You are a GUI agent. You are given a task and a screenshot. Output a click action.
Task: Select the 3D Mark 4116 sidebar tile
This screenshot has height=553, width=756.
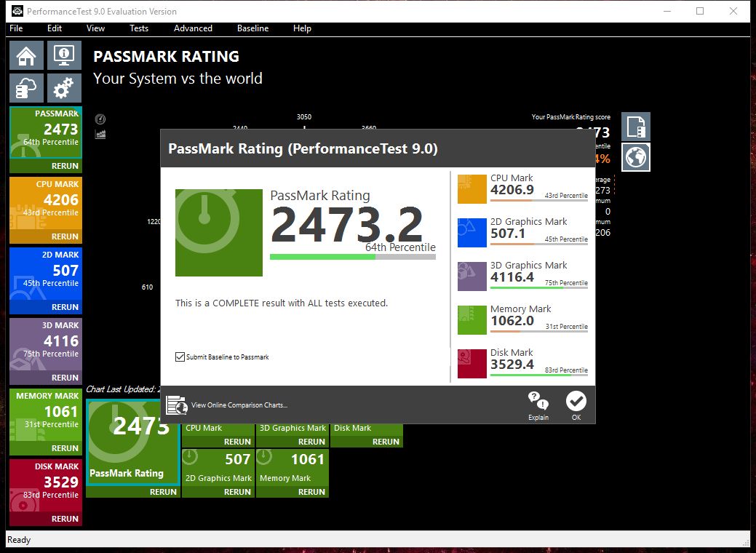pos(46,344)
